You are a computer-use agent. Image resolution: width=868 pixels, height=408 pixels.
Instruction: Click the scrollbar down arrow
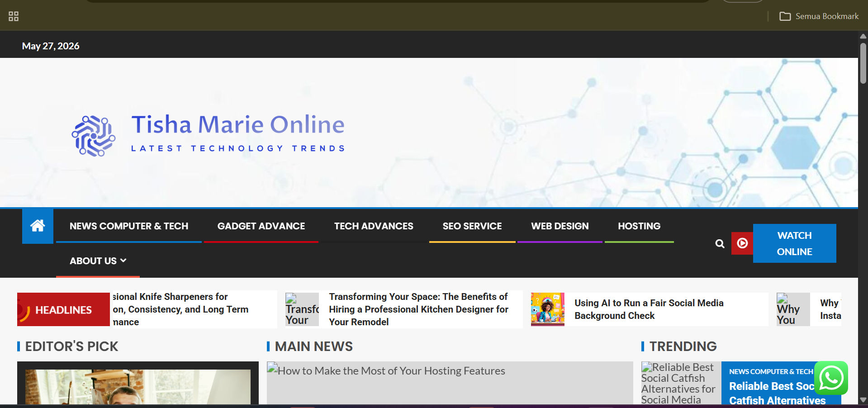tap(863, 400)
